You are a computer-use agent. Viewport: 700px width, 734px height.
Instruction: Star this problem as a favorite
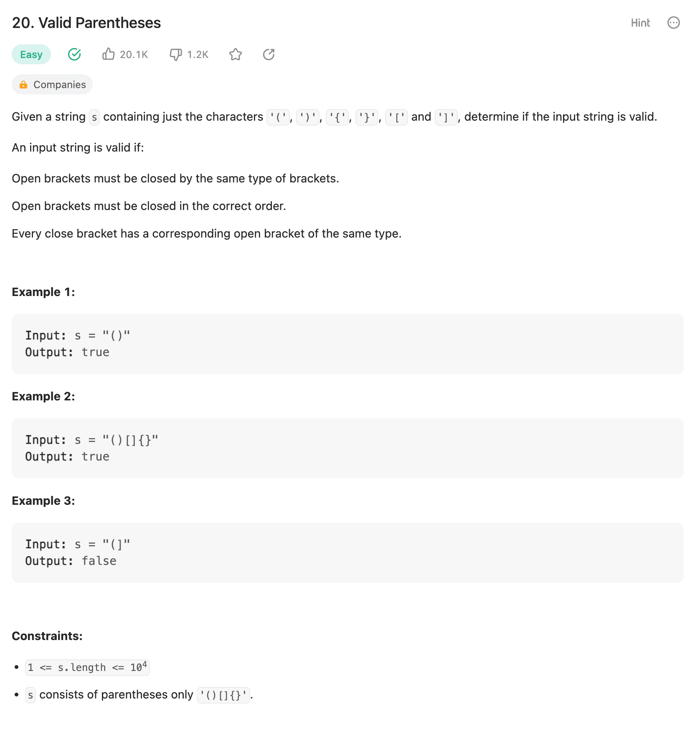(236, 54)
